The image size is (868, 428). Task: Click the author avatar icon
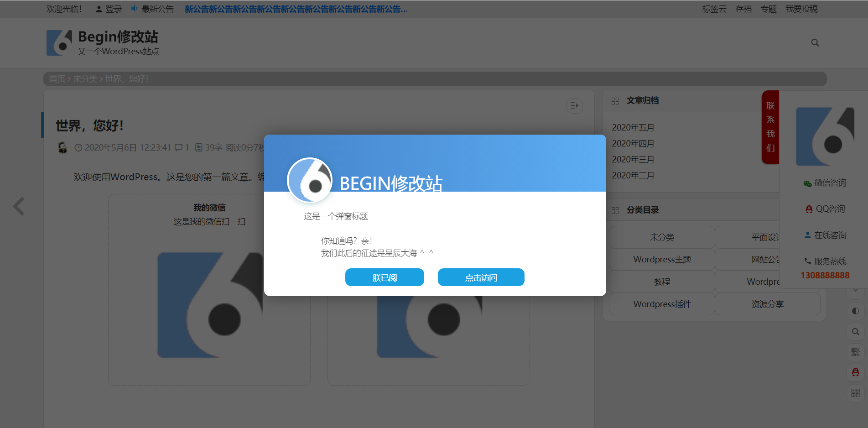tap(62, 147)
